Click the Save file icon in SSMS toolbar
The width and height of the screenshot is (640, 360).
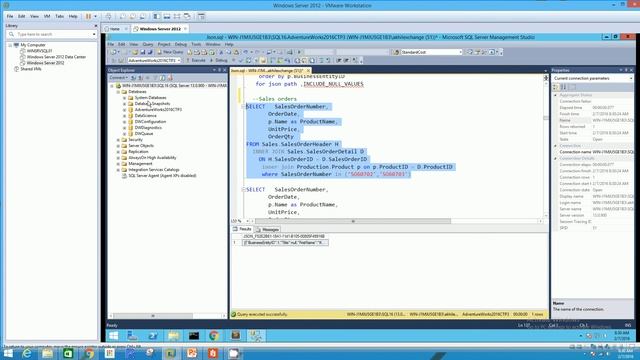pyautogui.click(x=142, y=52)
